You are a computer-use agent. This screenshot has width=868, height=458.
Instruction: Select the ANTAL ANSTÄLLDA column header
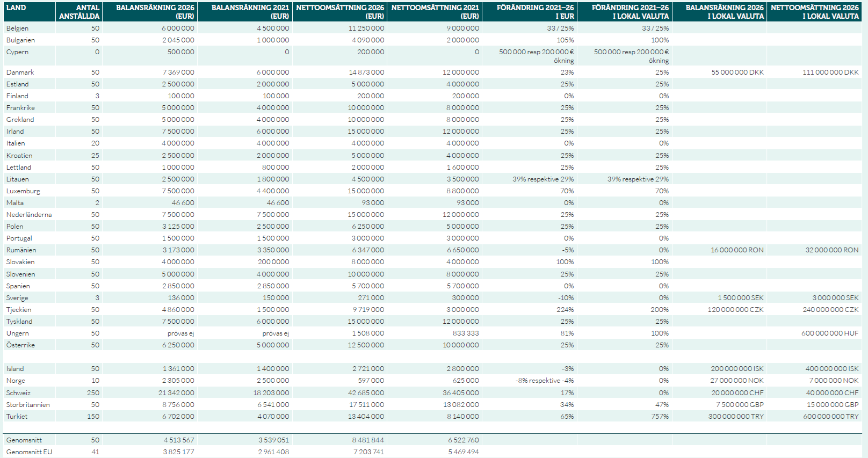[79, 12]
